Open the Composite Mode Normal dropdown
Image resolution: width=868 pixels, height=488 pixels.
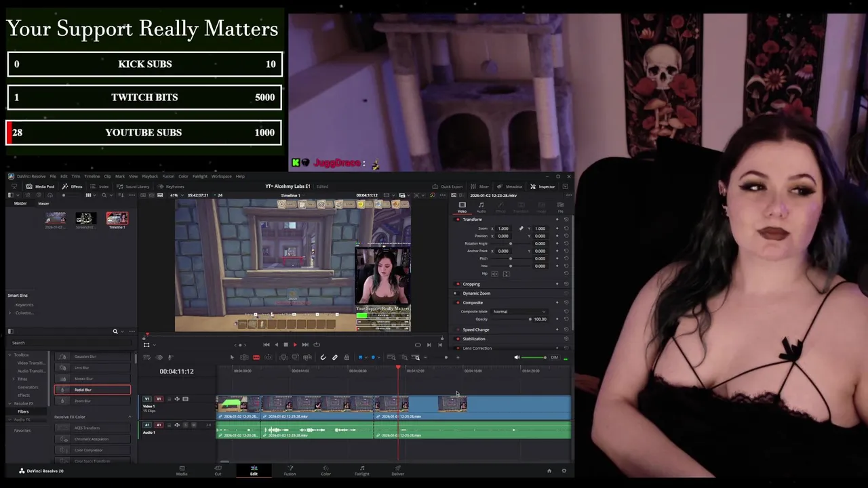pyautogui.click(x=519, y=311)
